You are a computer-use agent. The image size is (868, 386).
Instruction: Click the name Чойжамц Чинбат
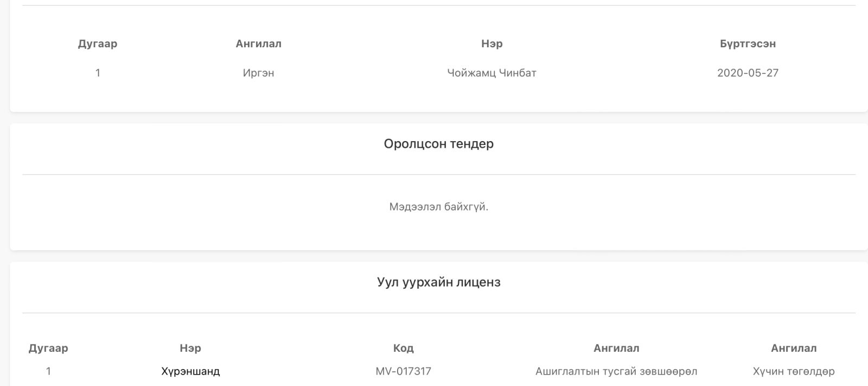(x=492, y=73)
